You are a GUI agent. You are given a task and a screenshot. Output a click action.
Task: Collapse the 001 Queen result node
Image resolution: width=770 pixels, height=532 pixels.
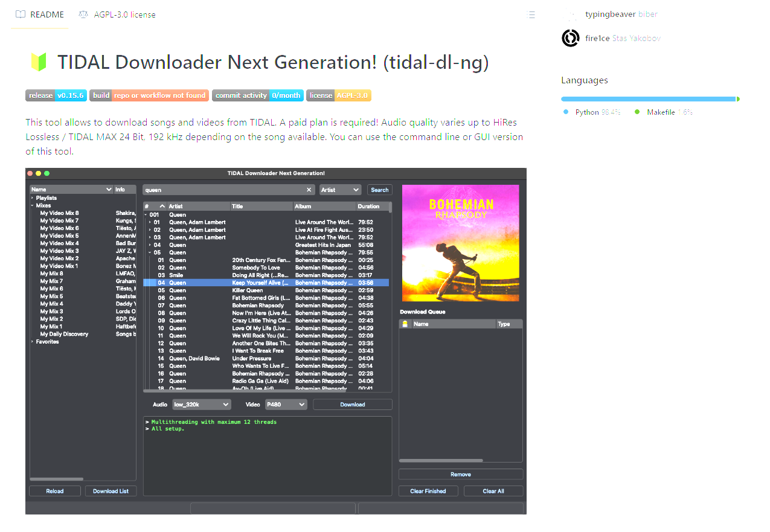coord(146,214)
